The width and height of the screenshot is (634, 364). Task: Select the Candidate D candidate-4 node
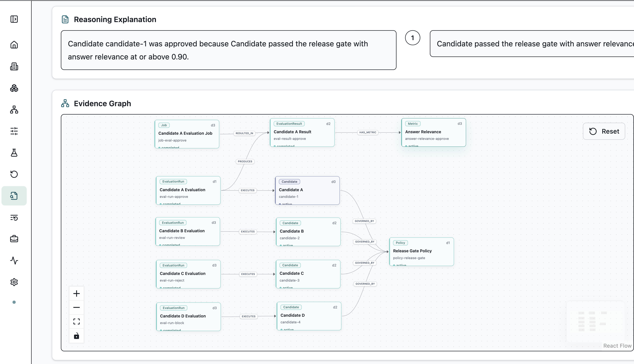[x=309, y=316]
